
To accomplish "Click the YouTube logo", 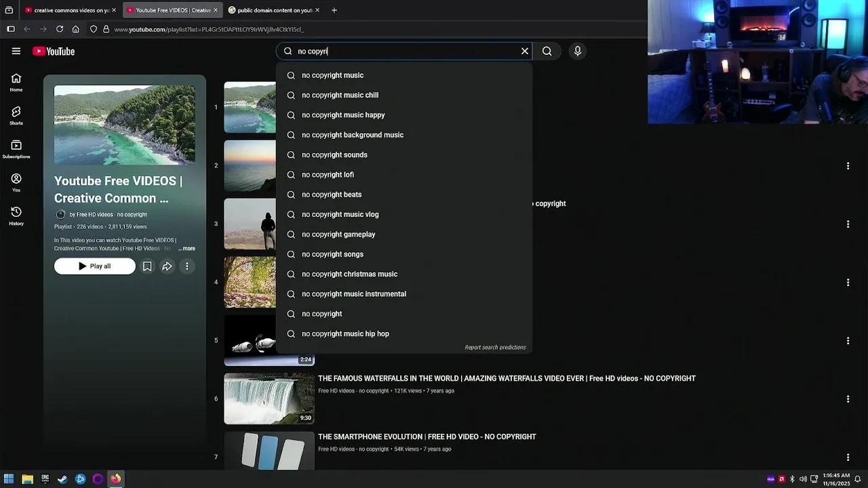I will click(x=54, y=52).
